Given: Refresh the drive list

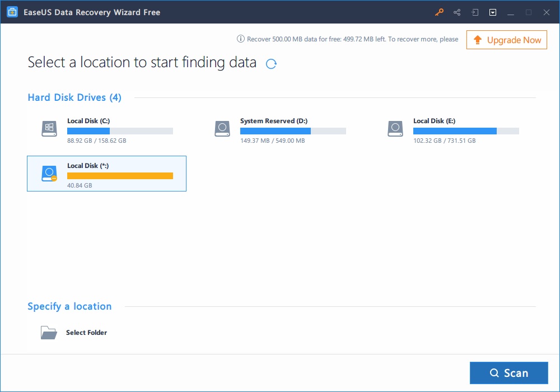Looking at the screenshot, I should pyautogui.click(x=271, y=63).
